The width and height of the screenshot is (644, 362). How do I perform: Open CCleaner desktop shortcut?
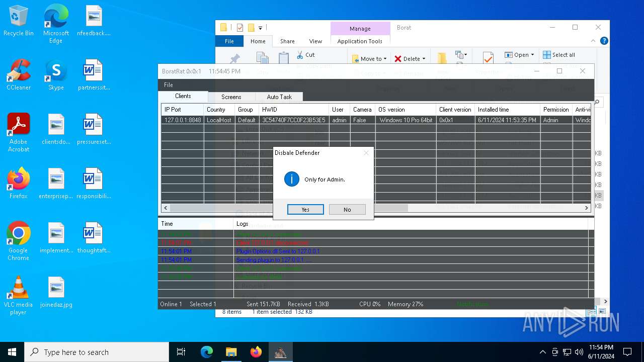point(19,75)
